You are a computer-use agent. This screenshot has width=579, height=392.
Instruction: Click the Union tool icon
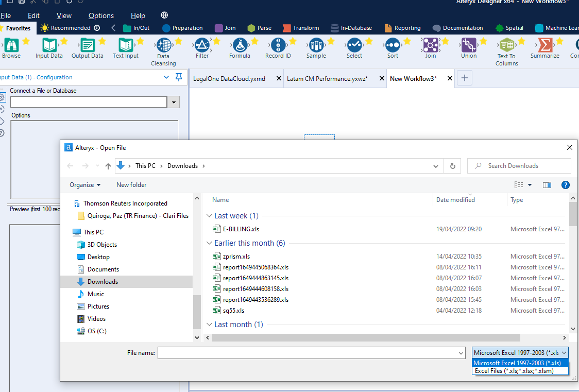pos(469,45)
